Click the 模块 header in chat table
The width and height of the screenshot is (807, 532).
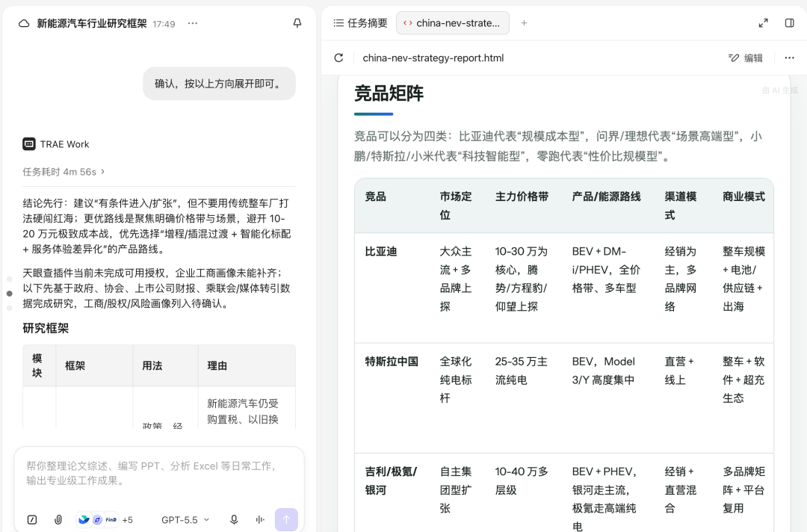(37, 365)
